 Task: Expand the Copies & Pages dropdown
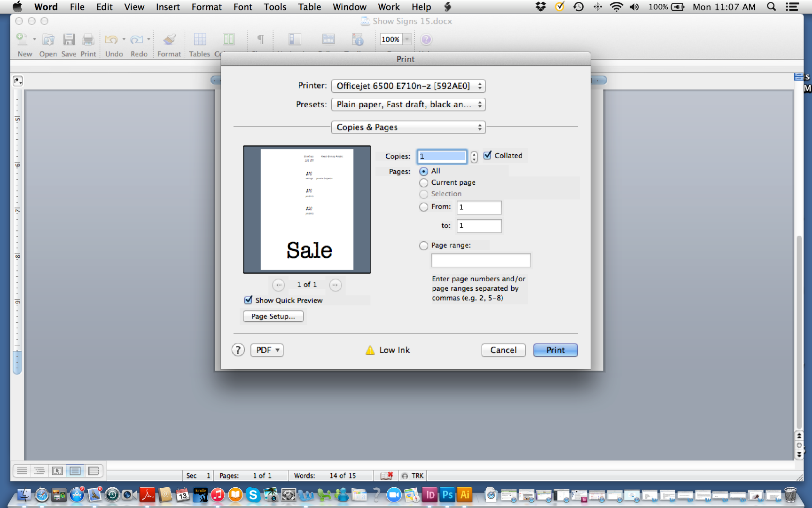click(408, 127)
